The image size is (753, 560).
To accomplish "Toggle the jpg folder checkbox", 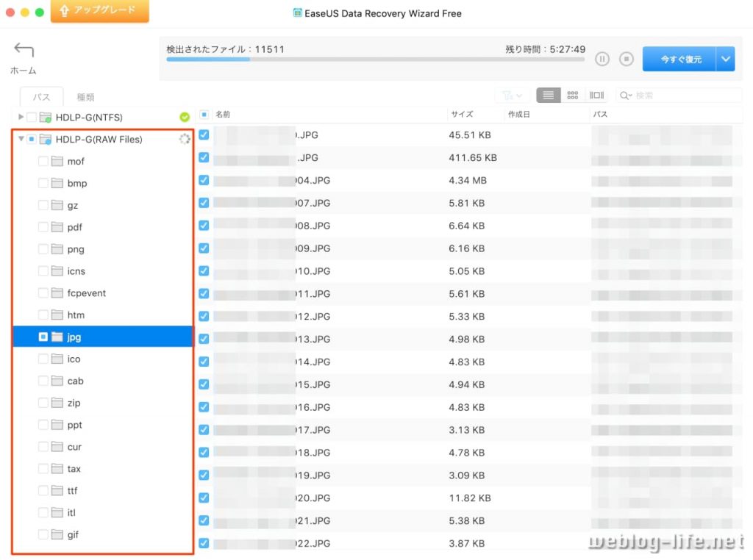I will (x=43, y=337).
